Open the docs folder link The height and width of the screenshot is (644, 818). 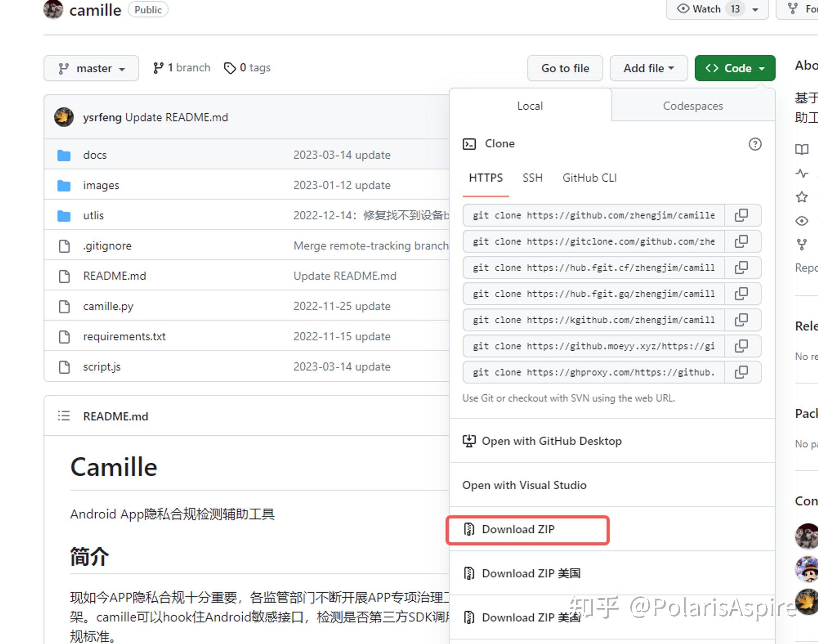tap(95, 155)
